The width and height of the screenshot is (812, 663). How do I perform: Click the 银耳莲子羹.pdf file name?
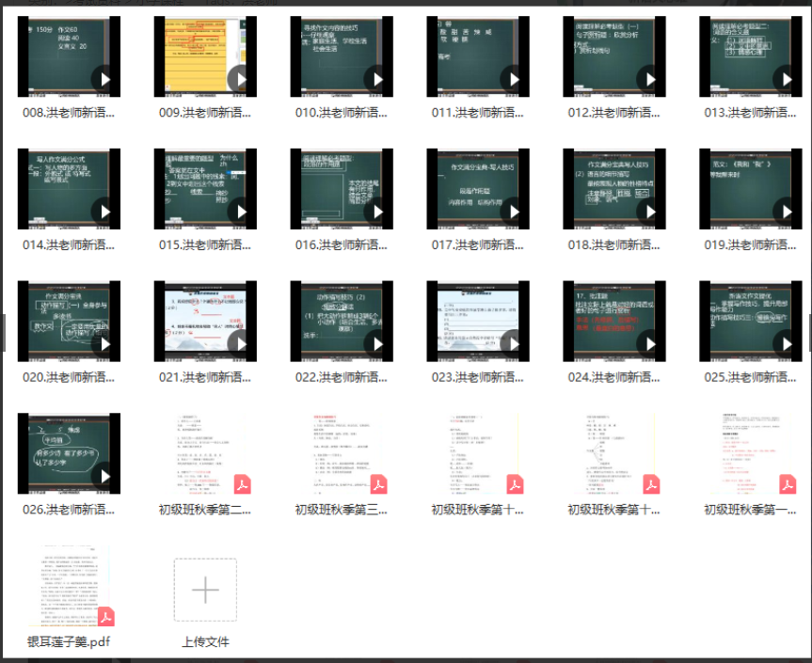click(69, 642)
